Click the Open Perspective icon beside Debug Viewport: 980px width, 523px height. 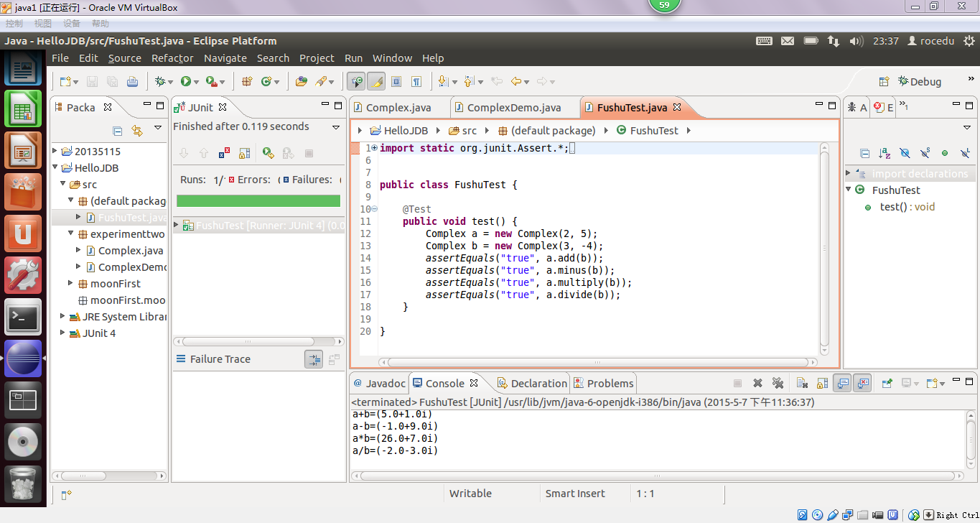coord(884,82)
